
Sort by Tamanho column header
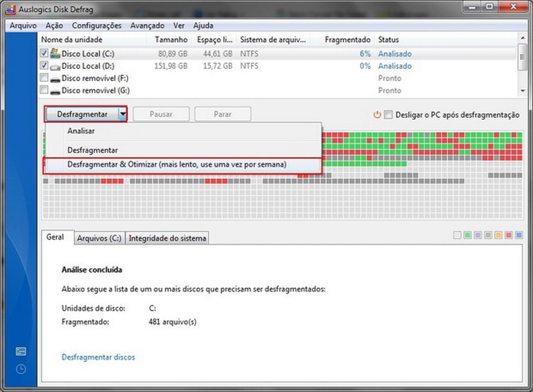(x=168, y=40)
